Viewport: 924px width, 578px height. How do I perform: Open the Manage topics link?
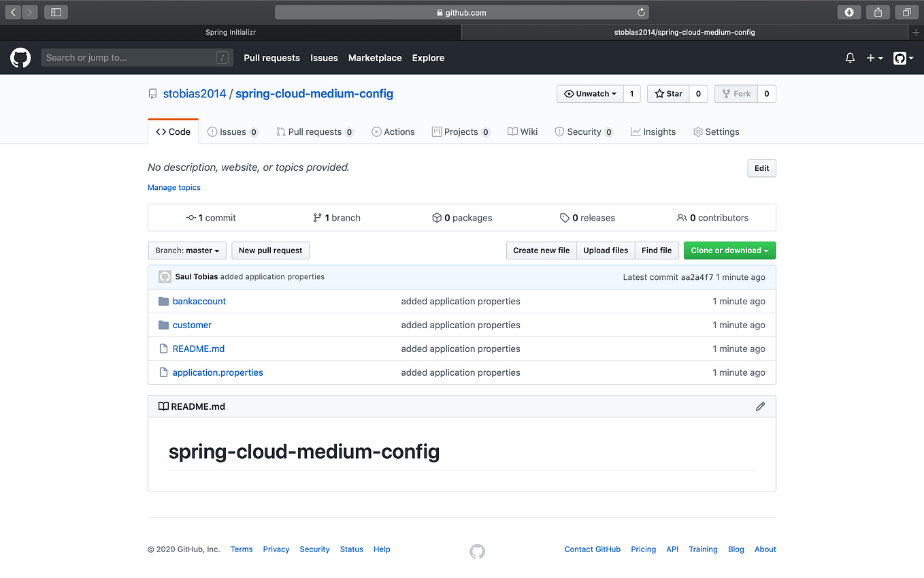click(x=174, y=187)
